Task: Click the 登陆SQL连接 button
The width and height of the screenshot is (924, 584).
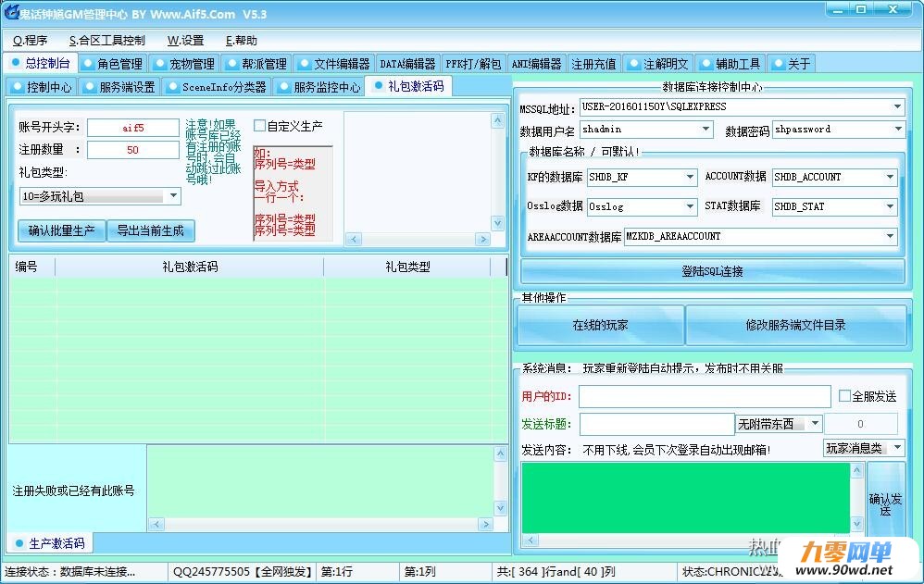Action: 713,271
